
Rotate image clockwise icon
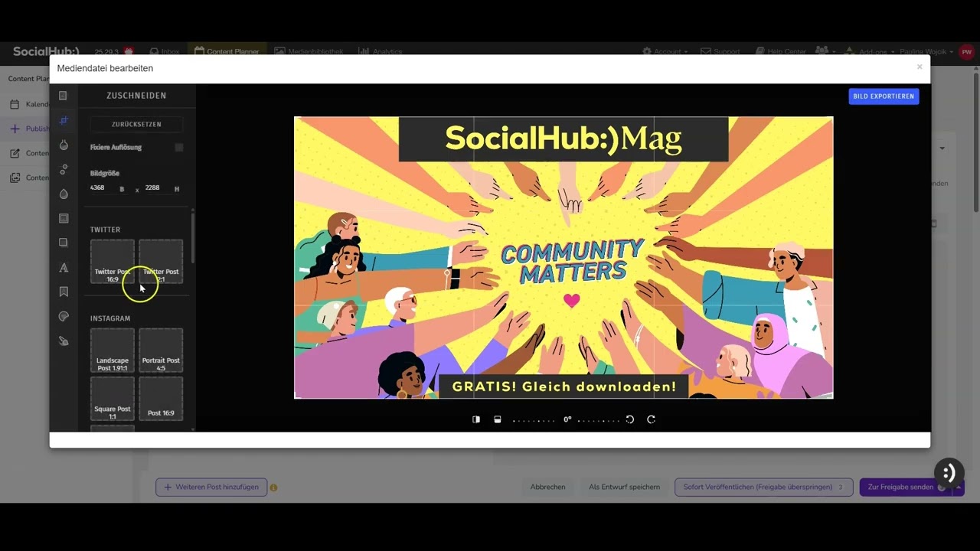652,419
